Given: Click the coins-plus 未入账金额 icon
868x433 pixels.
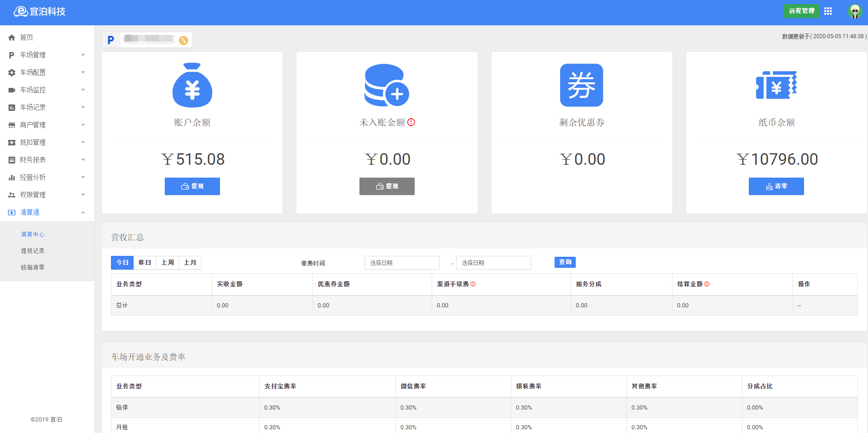Looking at the screenshot, I should point(387,85).
